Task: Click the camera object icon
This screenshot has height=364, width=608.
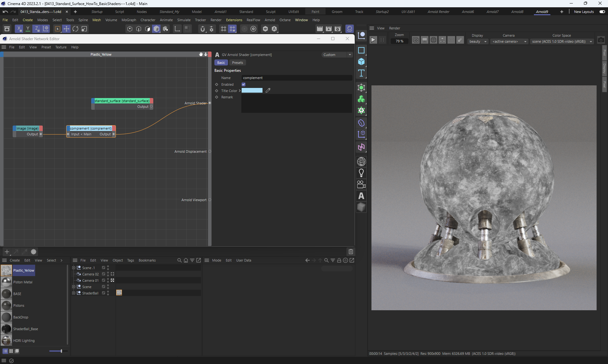Action: coord(361,184)
